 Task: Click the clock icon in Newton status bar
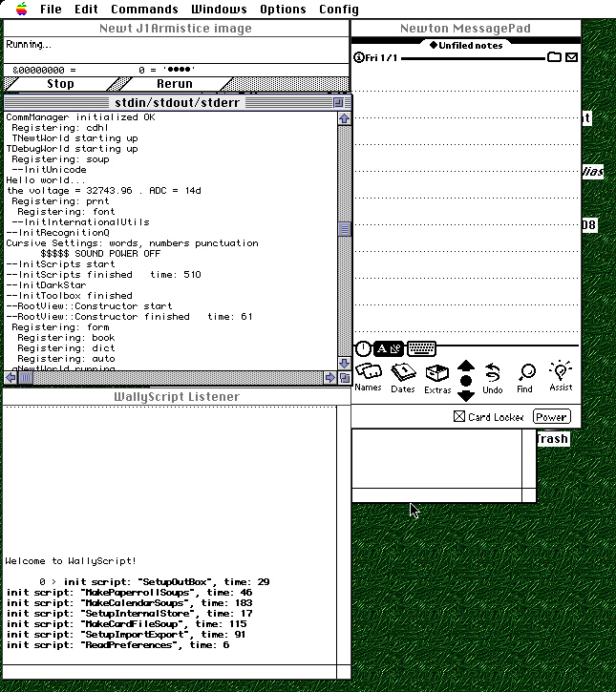pos(363,348)
